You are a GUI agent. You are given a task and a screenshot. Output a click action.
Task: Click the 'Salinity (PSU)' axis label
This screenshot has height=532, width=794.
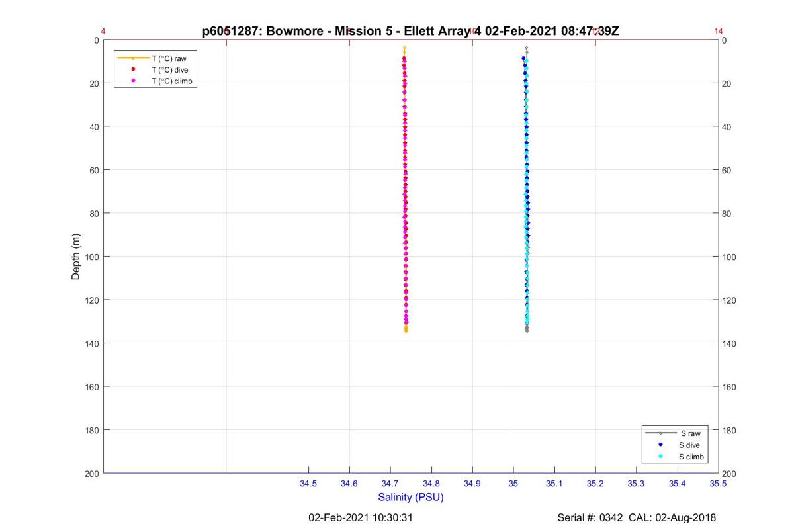(411, 497)
